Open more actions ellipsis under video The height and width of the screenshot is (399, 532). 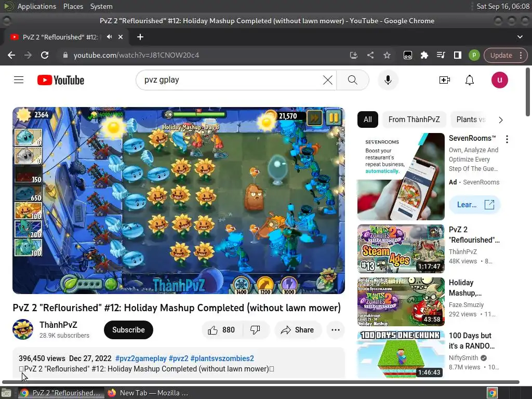click(335, 330)
